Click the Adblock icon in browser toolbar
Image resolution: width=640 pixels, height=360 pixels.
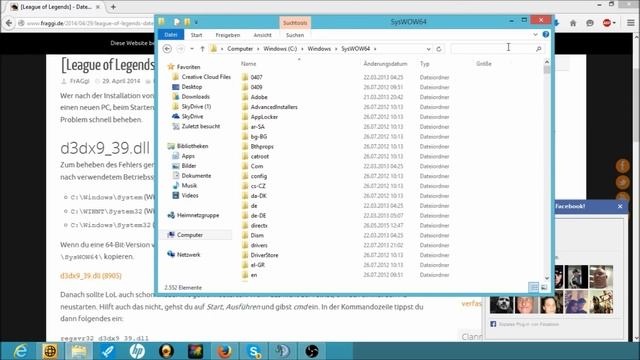[x=607, y=23]
